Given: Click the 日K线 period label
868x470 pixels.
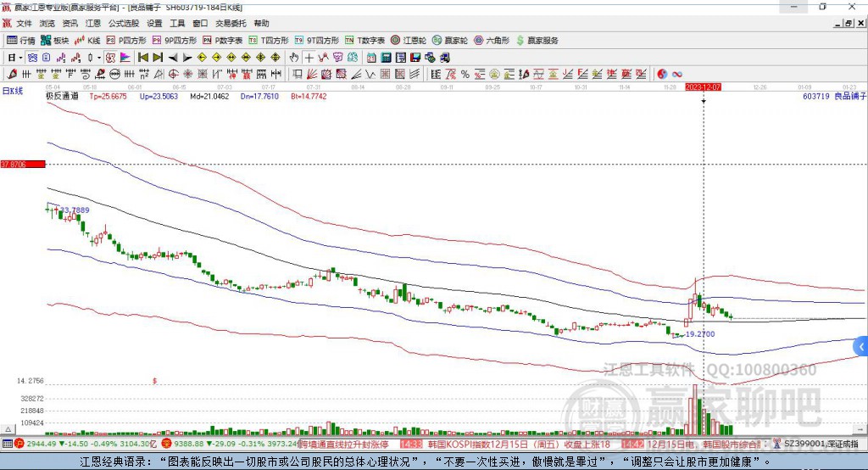Looking at the screenshot, I should coord(13,91).
